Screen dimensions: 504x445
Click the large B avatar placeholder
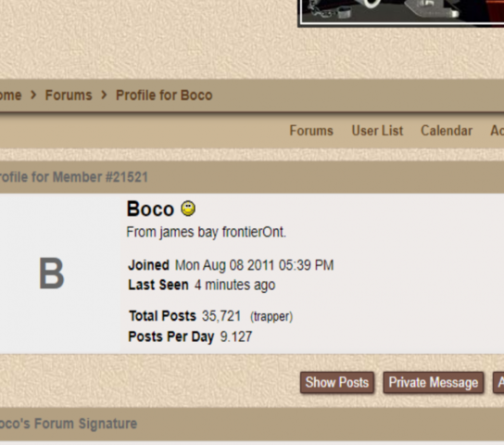point(52,273)
